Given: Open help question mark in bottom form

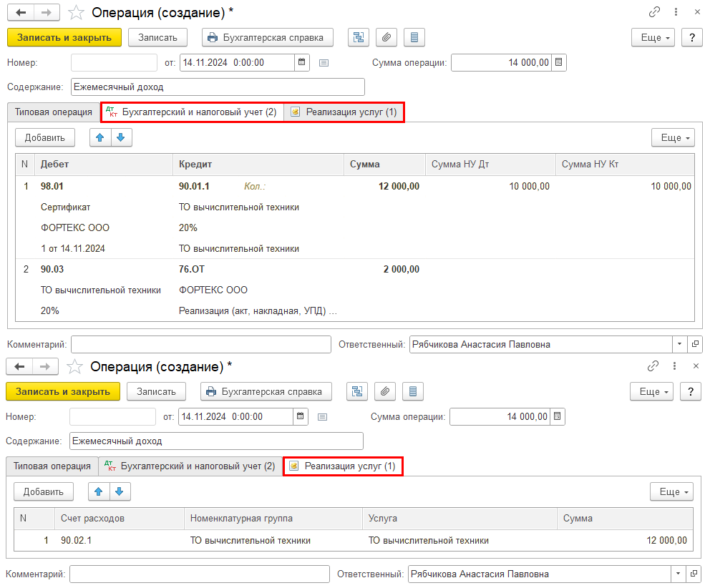Looking at the screenshot, I should (691, 392).
